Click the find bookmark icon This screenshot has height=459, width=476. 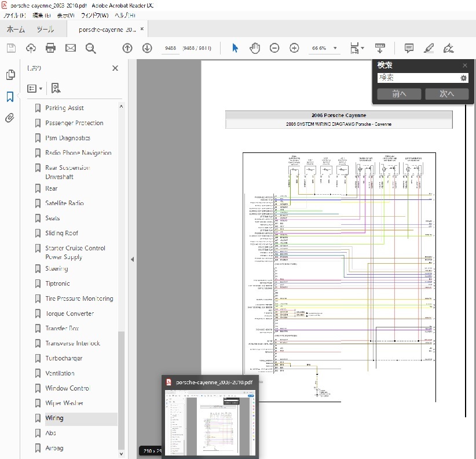coord(56,89)
